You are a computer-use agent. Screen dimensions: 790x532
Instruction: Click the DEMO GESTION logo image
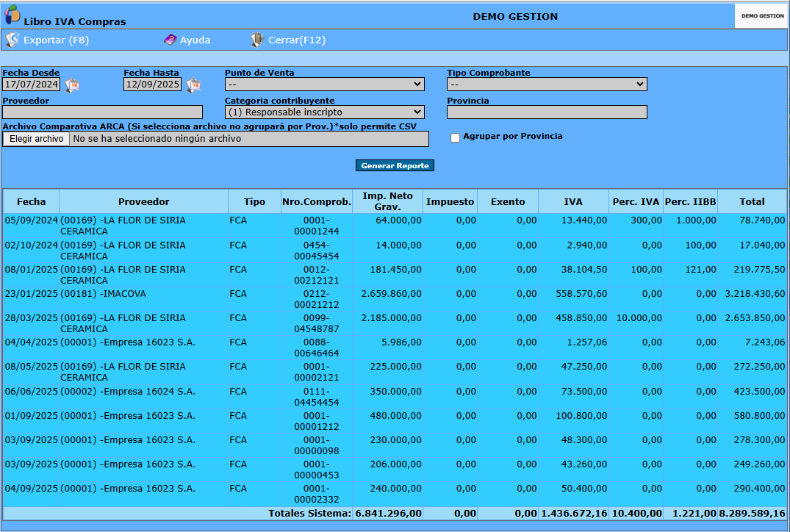pyautogui.click(x=762, y=16)
